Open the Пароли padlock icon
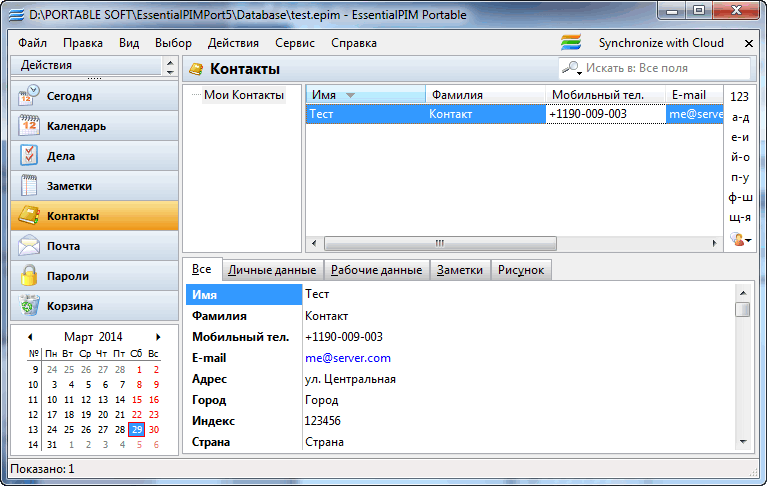The width and height of the screenshot is (767, 486). (x=29, y=276)
